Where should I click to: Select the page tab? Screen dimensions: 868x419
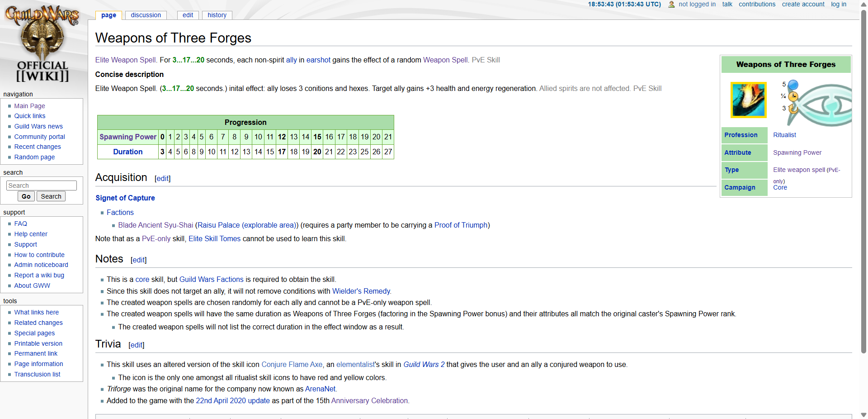pyautogui.click(x=108, y=15)
